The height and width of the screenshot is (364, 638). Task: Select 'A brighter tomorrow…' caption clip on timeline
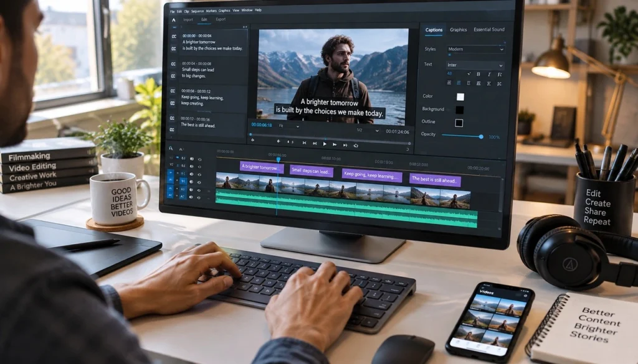coord(262,167)
